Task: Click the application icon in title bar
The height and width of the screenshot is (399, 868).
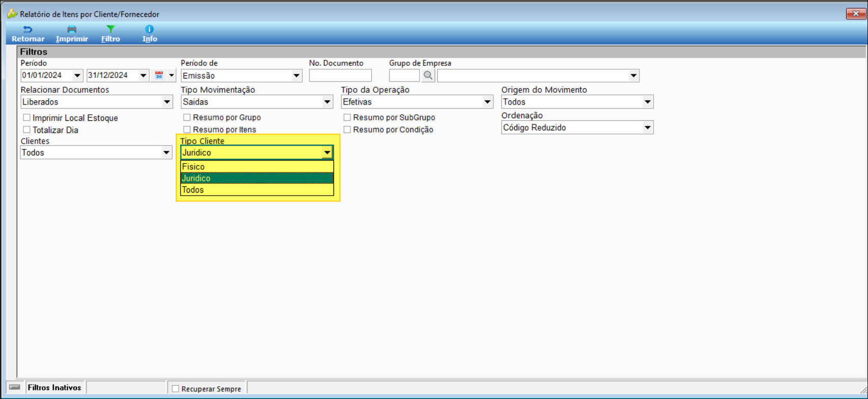Action: coord(12,14)
